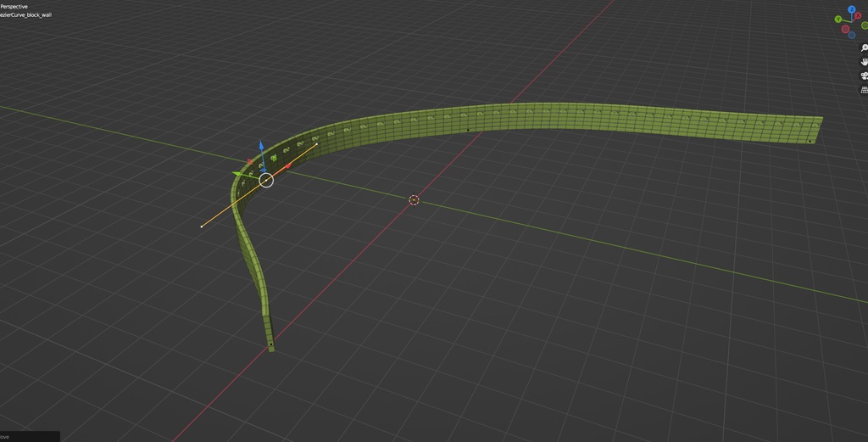Select the upper-right bezier handle endpoint
The image size is (868, 442).
(x=317, y=144)
